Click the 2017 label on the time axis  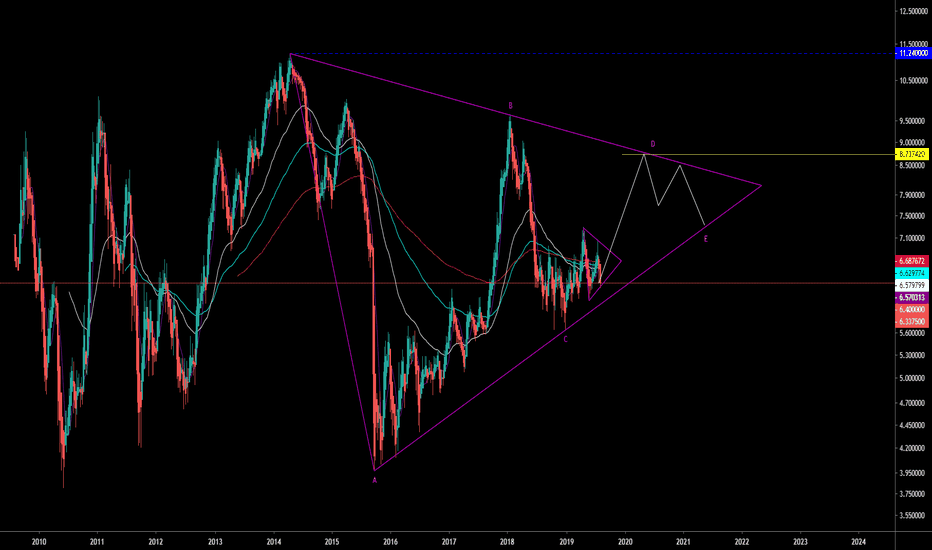point(449,542)
